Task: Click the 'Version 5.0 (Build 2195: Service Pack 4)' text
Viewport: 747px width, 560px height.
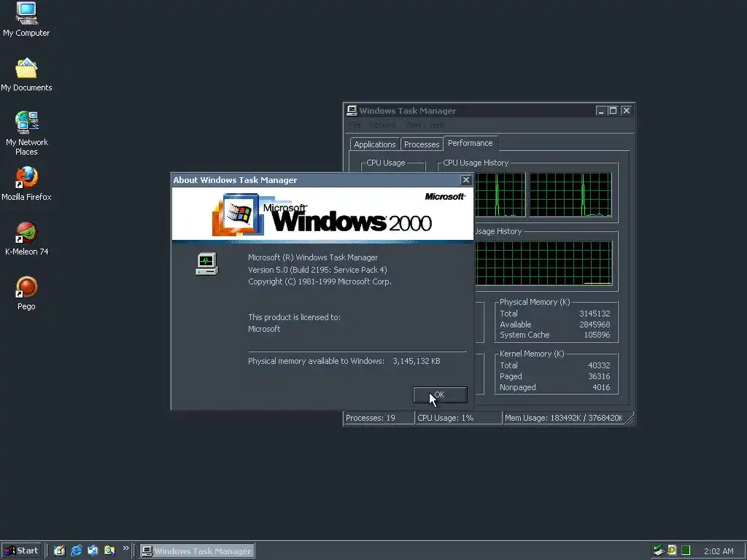Action: pyautogui.click(x=317, y=270)
